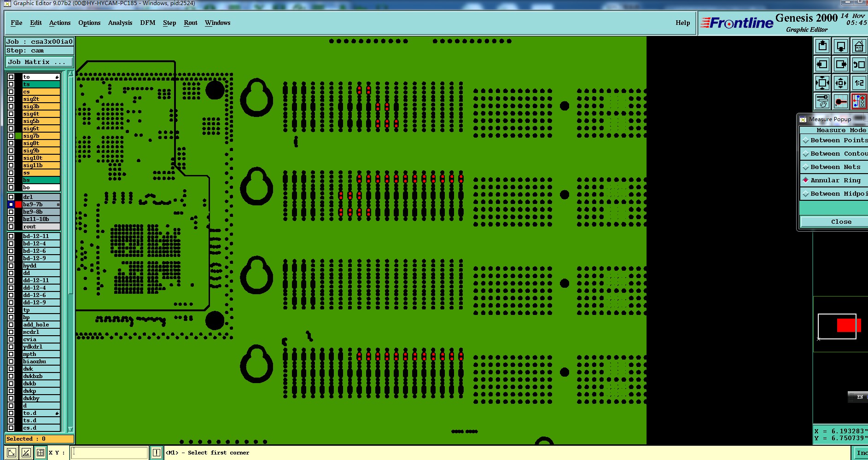The image size is (868, 460).
Task: Open the DFM menu
Action: 148,23
